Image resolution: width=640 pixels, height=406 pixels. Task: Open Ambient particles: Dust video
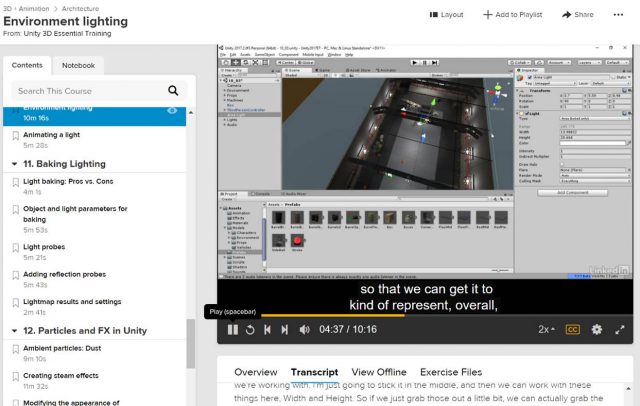[x=62, y=348]
